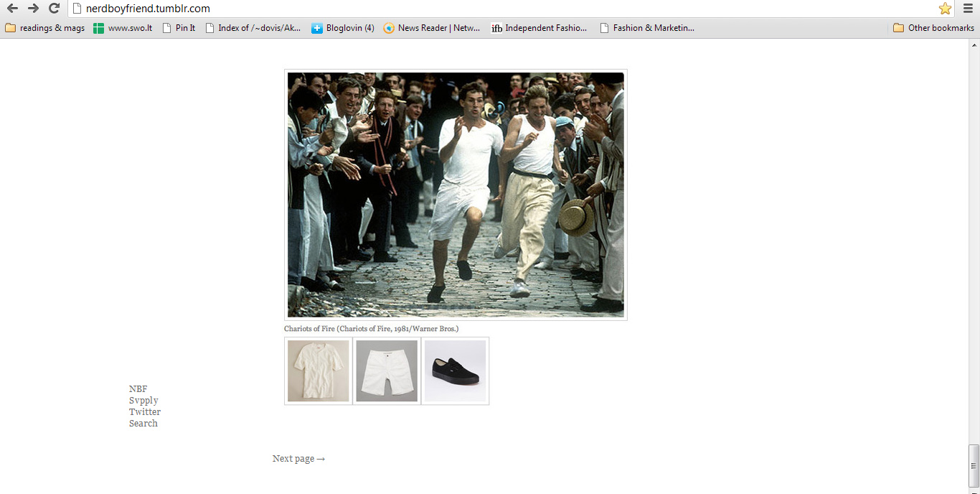Viewport: 980px width, 494px height.
Task: Click the browser Back arrow
Action: click(12, 9)
